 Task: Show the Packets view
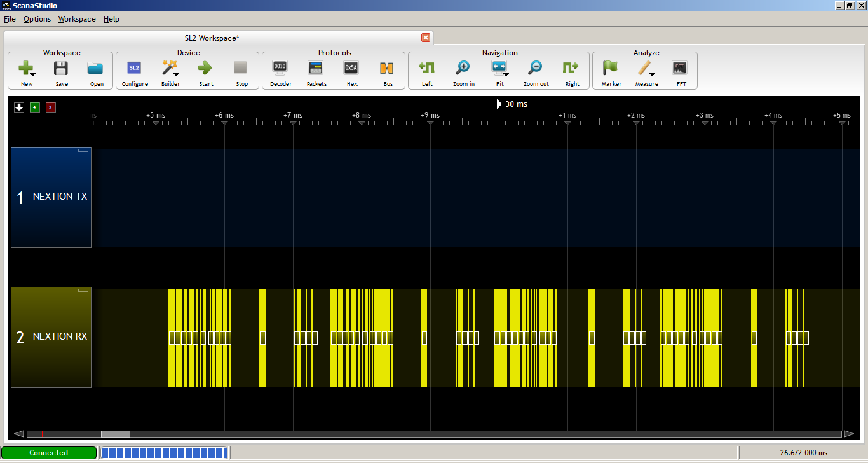[x=316, y=70]
